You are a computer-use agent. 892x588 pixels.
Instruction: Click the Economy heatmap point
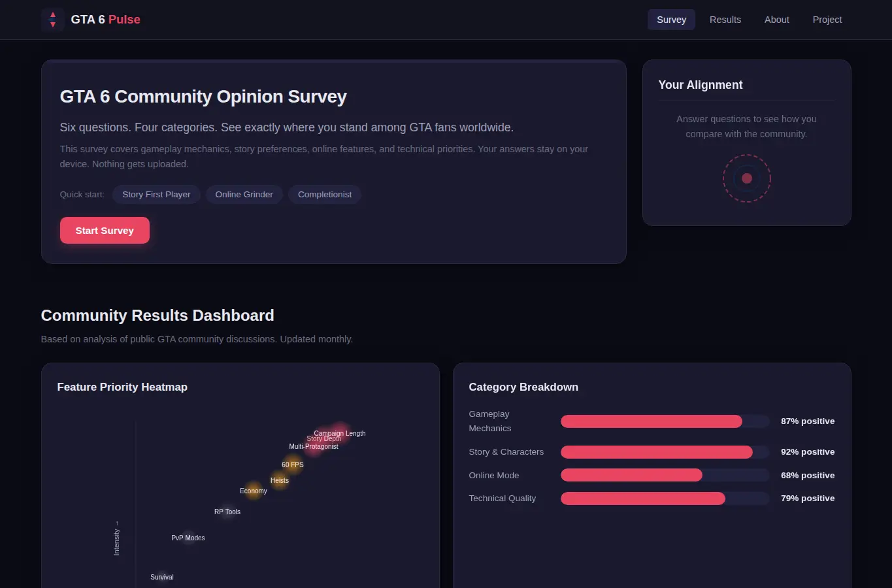[x=254, y=491]
